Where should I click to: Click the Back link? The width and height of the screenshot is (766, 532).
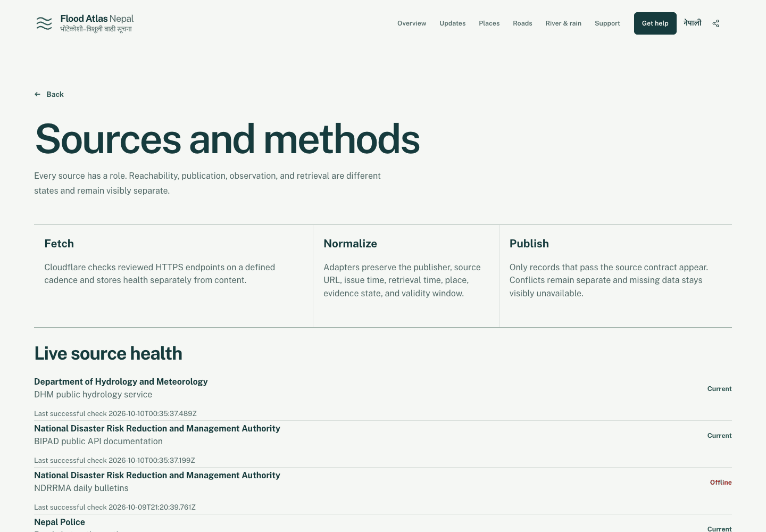(49, 94)
